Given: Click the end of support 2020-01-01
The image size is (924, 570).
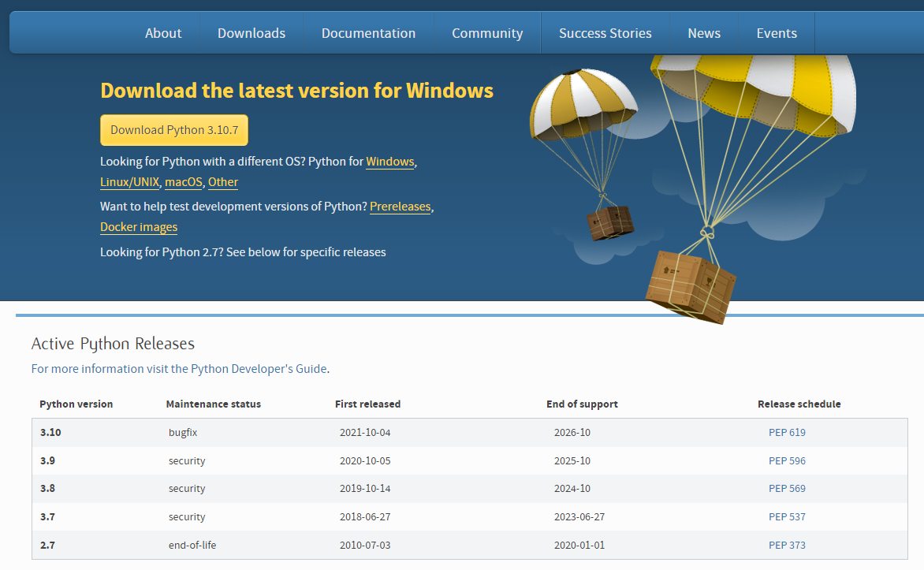Looking at the screenshot, I should [x=579, y=545].
